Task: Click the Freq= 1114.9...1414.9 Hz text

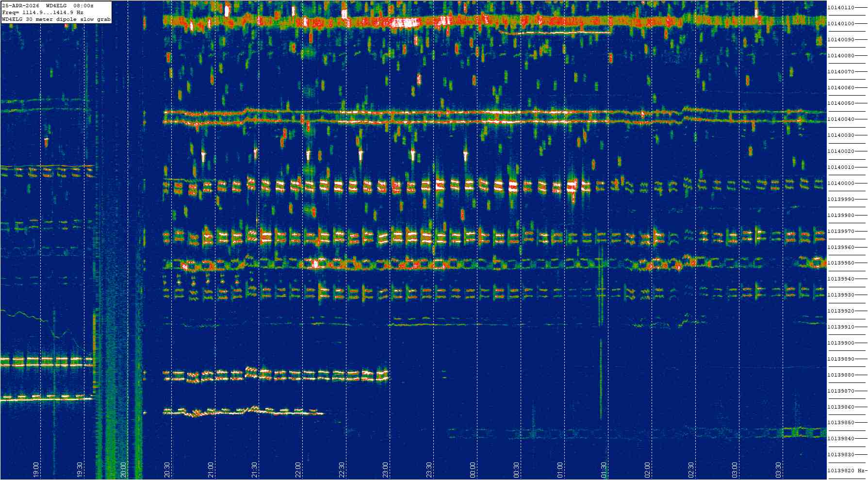Action: (x=43, y=13)
